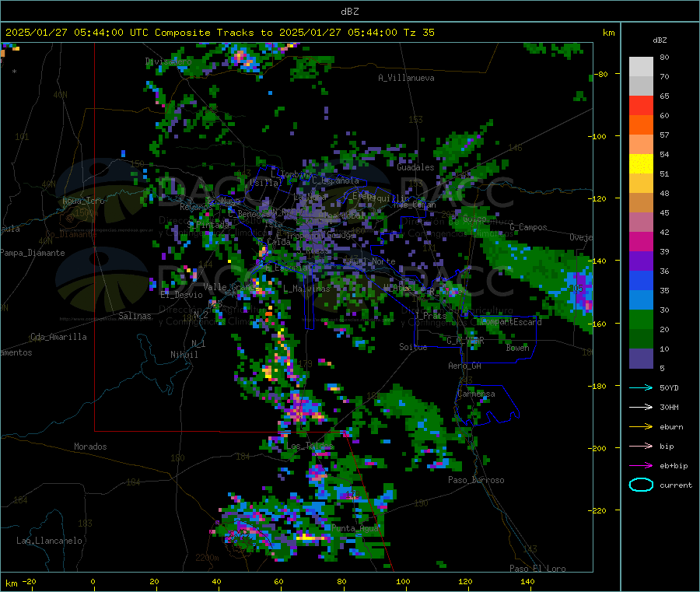Click the white 30HM arrow legend icon

click(x=641, y=407)
